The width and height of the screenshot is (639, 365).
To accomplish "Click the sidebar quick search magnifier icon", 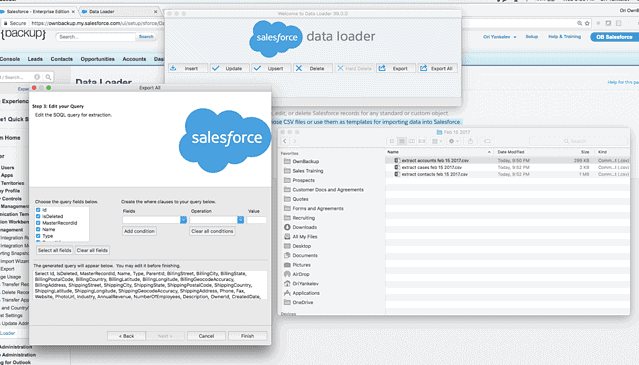I will coord(48,77).
